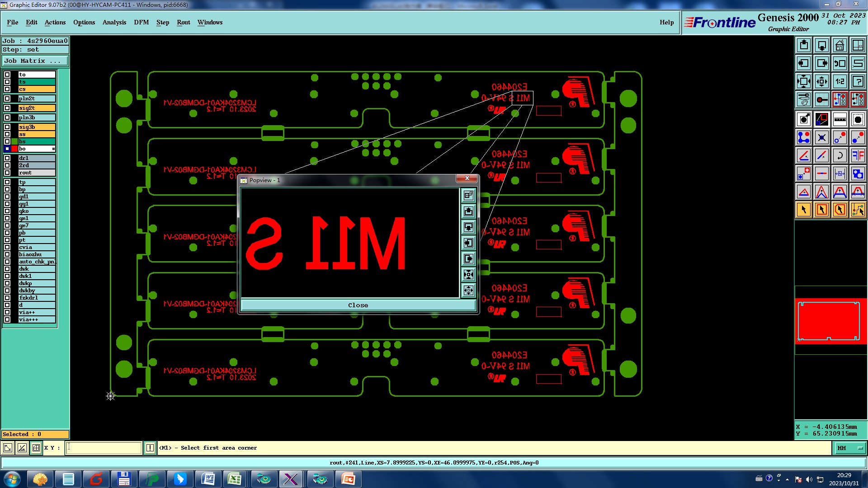Open the Analysis menu
868x488 pixels.
point(114,22)
